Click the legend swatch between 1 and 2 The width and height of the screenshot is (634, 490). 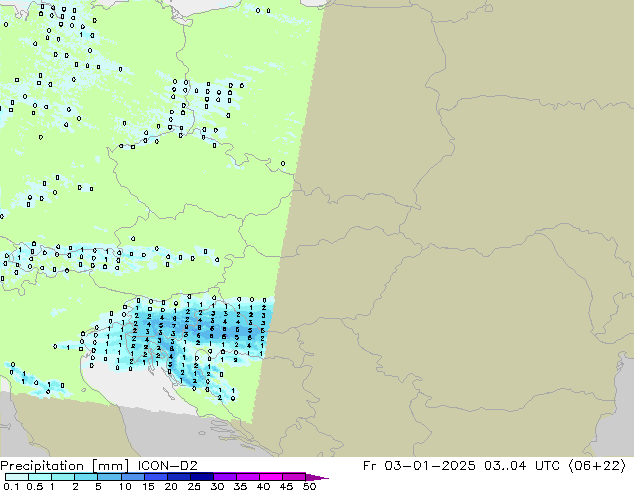click(63, 477)
